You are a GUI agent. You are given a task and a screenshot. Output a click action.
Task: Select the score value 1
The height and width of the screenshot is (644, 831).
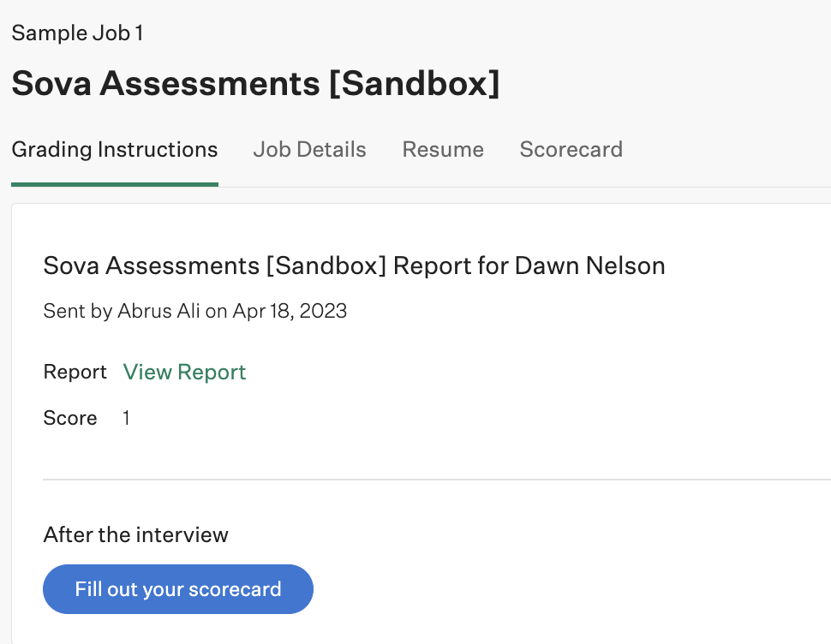coord(126,418)
